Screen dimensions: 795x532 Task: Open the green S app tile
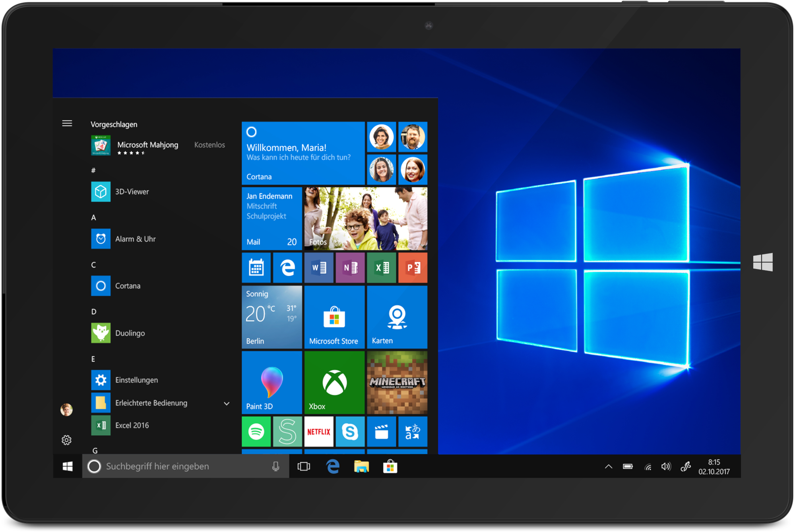point(287,431)
